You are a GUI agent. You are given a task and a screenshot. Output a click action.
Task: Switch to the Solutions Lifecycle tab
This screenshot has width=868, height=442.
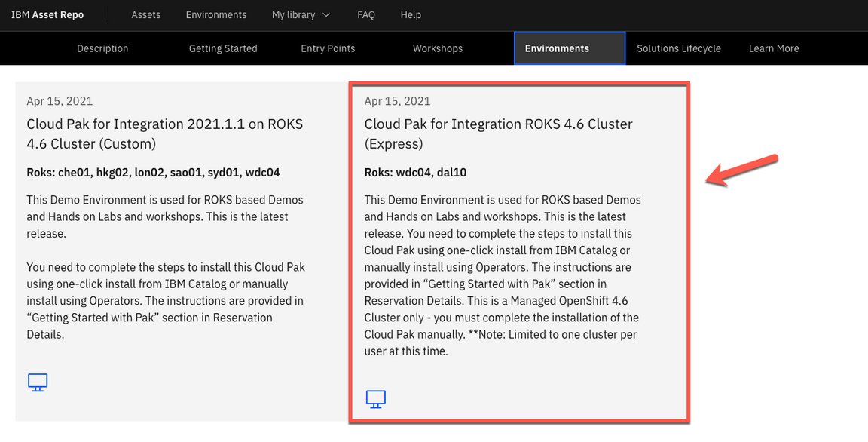click(679, 48)
